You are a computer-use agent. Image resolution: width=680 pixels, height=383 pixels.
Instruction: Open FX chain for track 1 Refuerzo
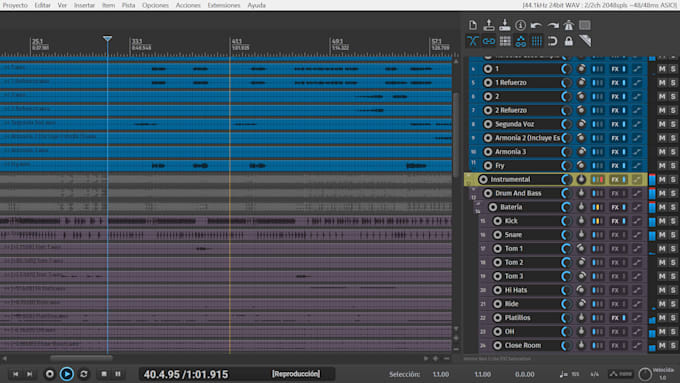click(615, 83)
